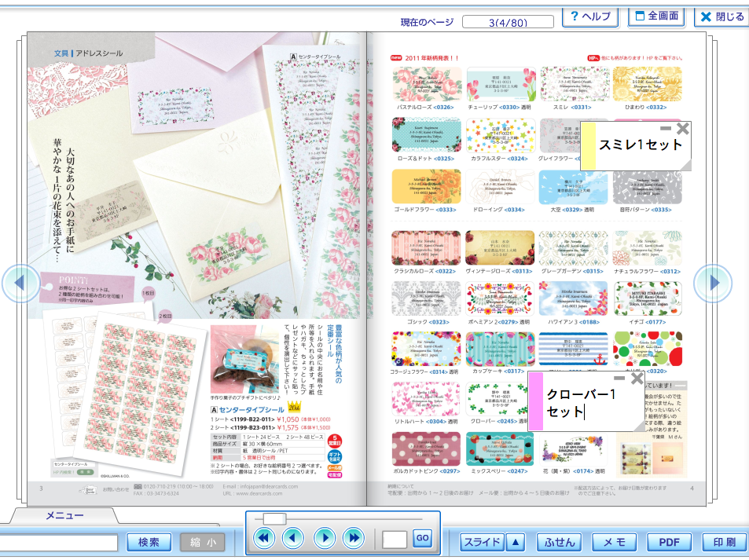This screenshot has height=560, width=749.
Task: Go forward one page button in bottom bar
Action: coord(325,538)
